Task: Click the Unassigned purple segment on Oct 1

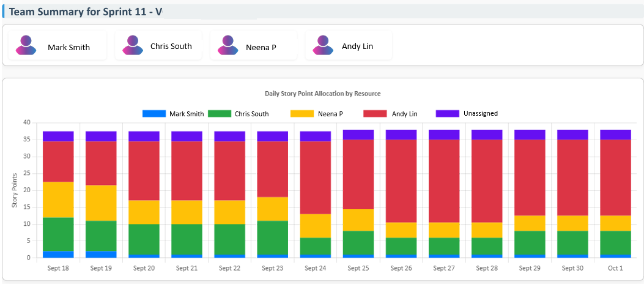Action: 615,135
